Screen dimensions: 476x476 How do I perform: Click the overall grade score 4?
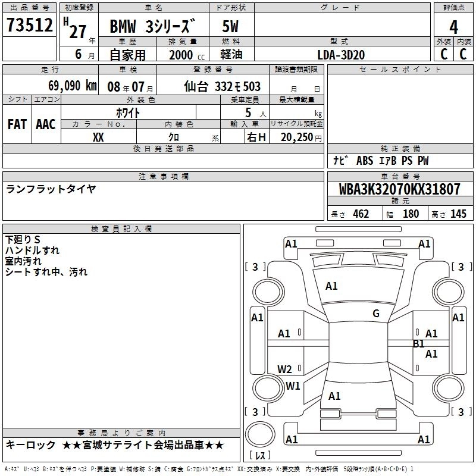click(x=453, y=27)
